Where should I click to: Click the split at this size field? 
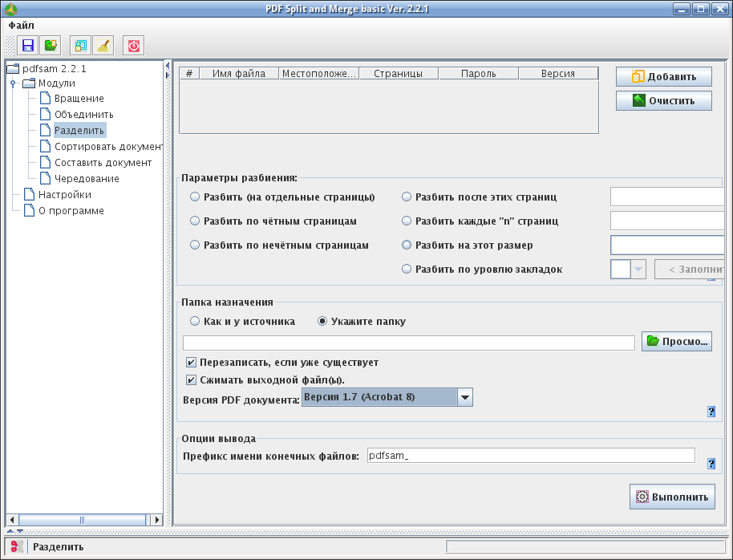pos(667,246)
